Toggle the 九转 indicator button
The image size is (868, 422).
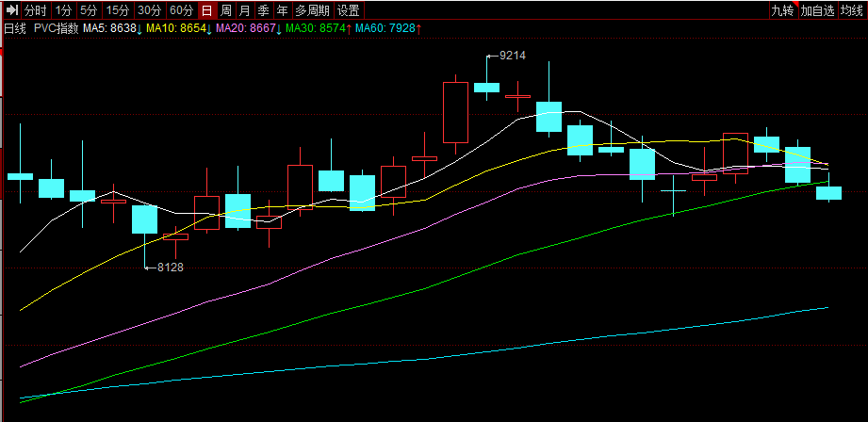[x=783, y=9]
